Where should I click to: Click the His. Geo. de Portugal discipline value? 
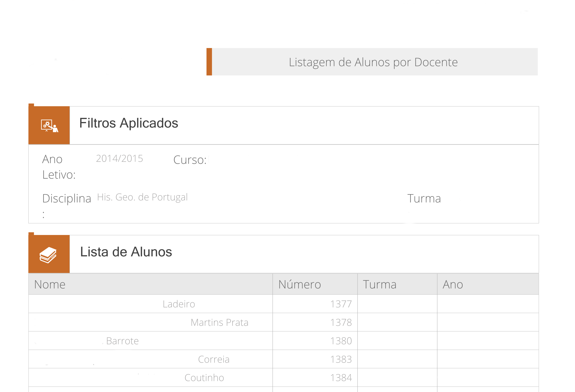tap(142, 197)
